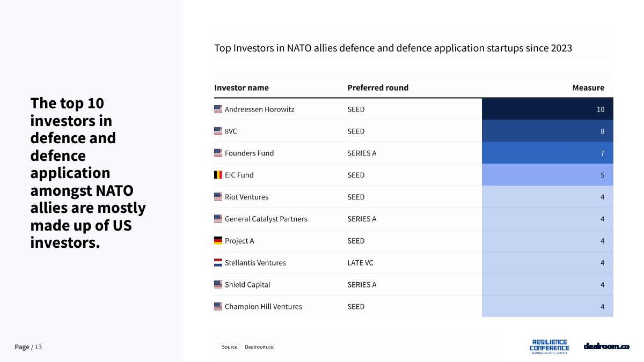Open the General Catalyst Partners entry
The height and width of the screenshot is (362, 644).
coord(266,219)
